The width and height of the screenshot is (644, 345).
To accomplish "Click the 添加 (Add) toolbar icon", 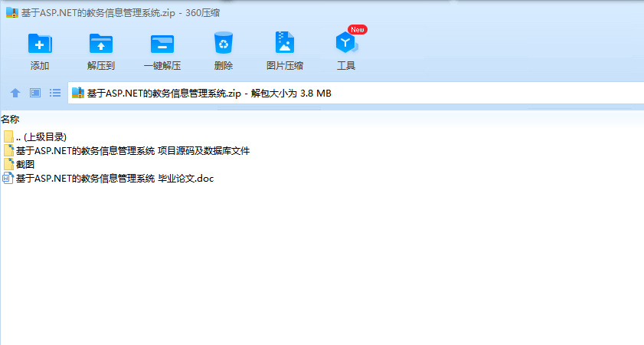I will [x=40, y=44].
